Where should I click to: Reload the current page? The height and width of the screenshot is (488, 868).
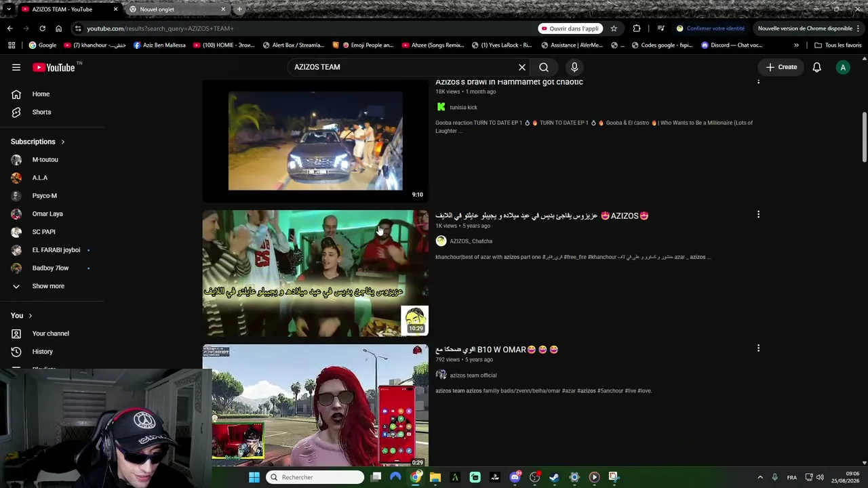[42, 28]
